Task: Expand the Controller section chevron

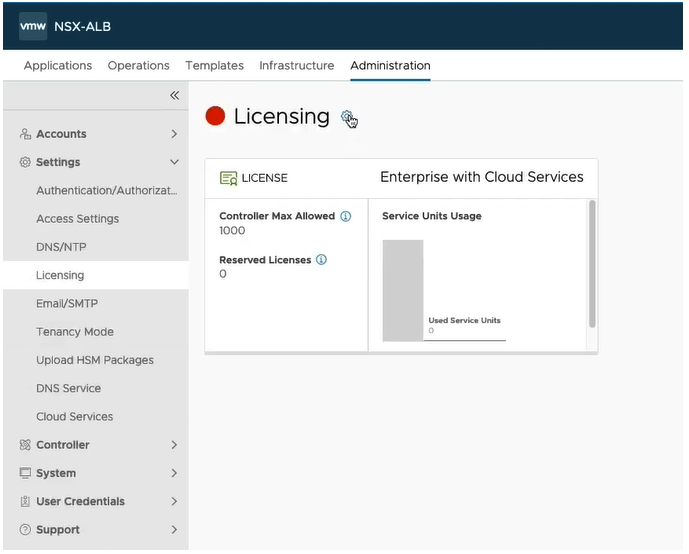Action: pyautogui.click(x=174, y=445)
